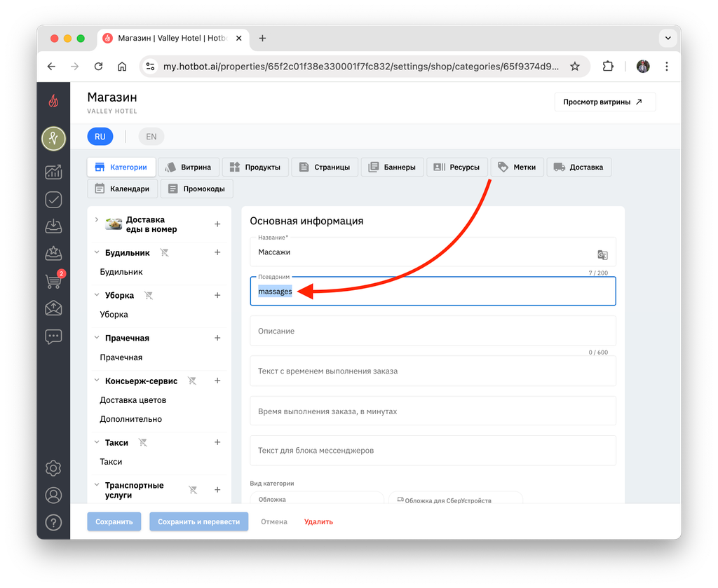Open analytics chart icon in sidebar
This screenshot has width=718, height=588.
click(x=53, y=172)
